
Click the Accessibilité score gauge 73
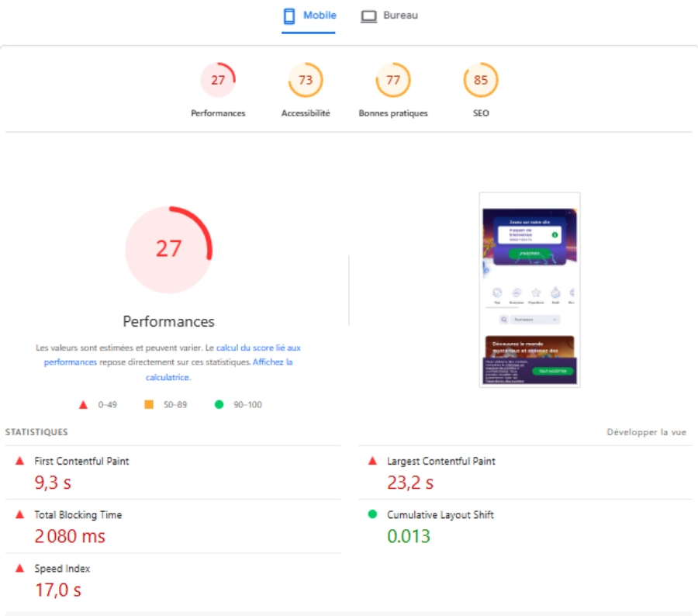[306, 81]
